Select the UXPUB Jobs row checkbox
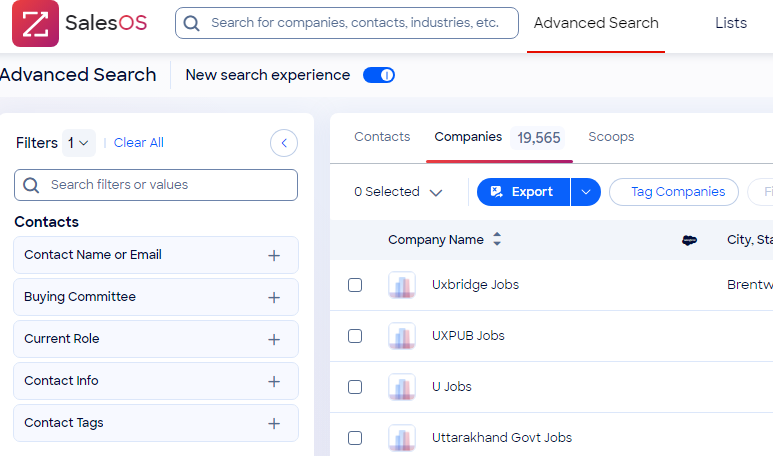This screenshot has width=773, height=456. point(355,336)
